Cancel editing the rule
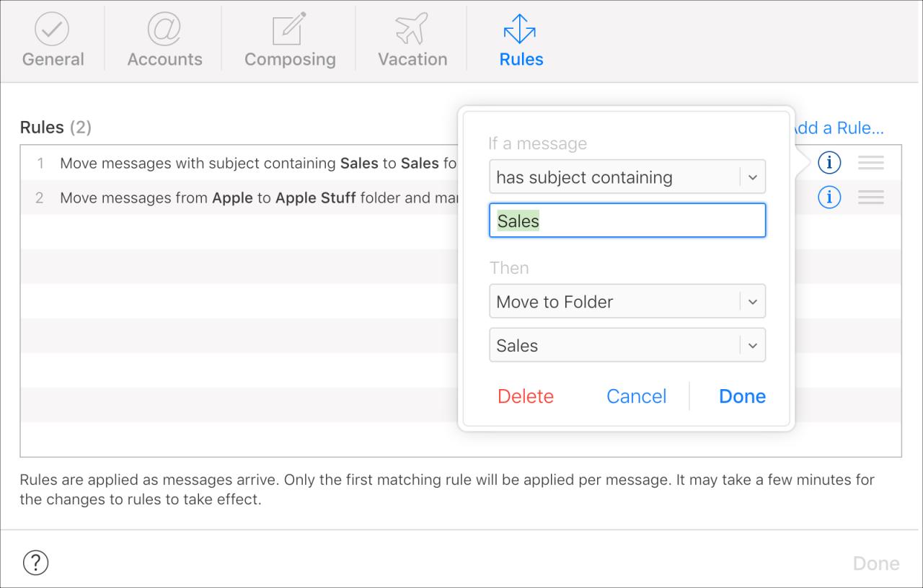The width and height of the screenshot is (923, 588). [637, 396]
